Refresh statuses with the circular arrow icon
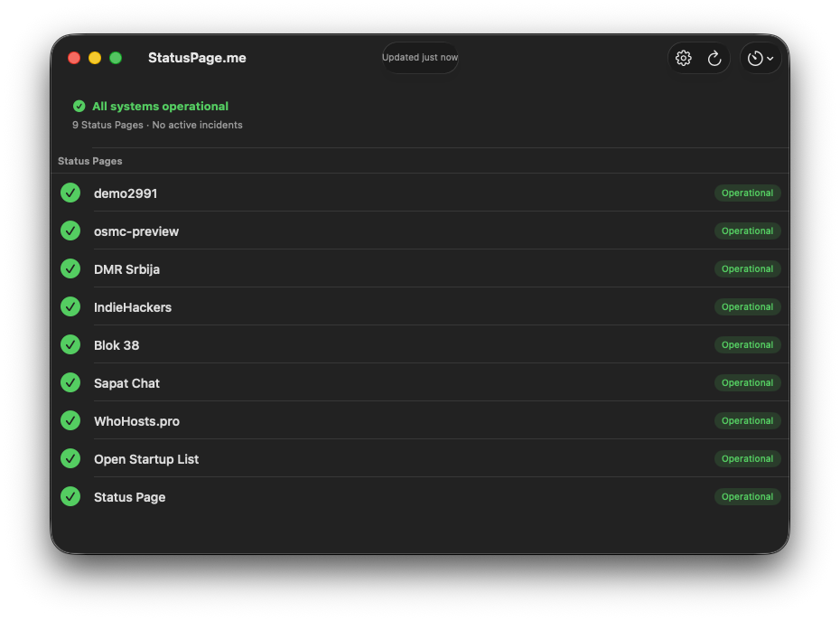 [714, 58]
